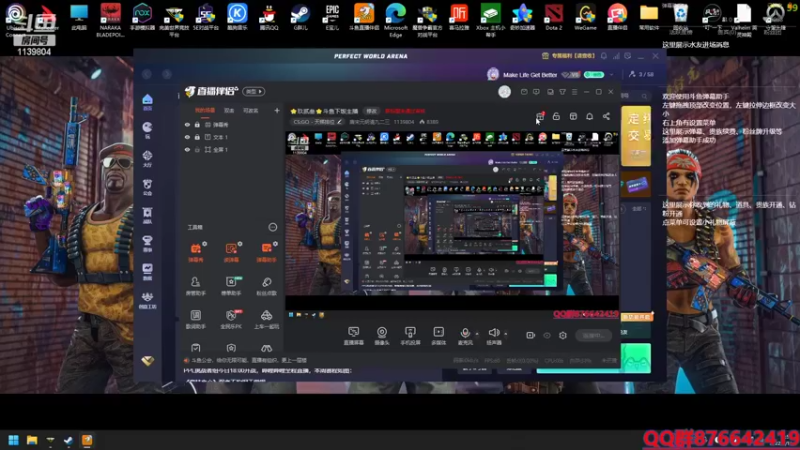Toggle the unlock padlock above the preview

click(x=556, y=116)
